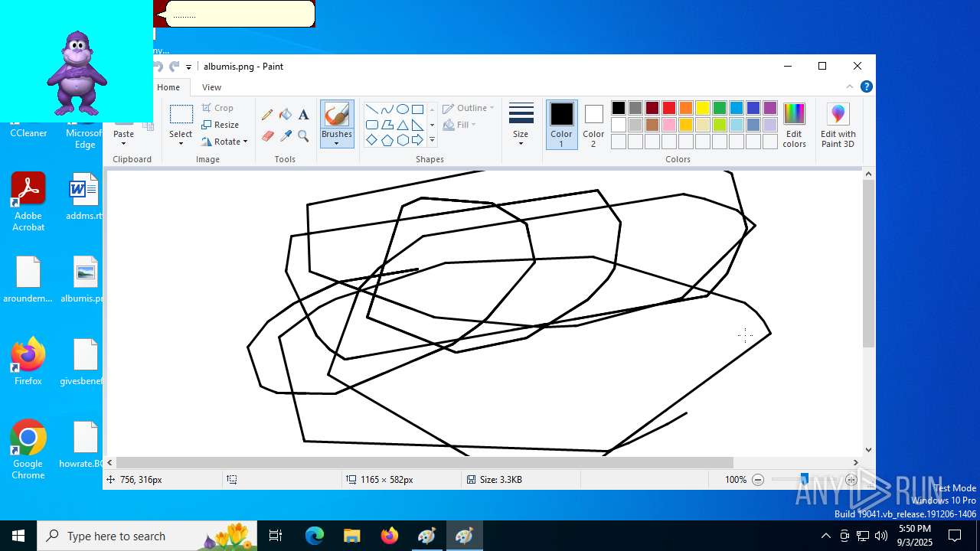Select the Color picker eyedropper tool
The height and width of the screenshot is (551, 980).
point(286,136)
